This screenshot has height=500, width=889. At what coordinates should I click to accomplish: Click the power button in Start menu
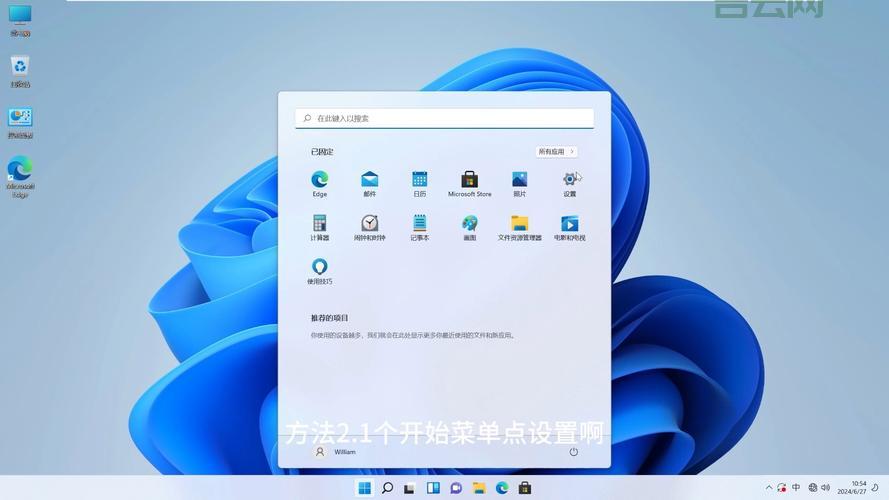coord(573,452)
